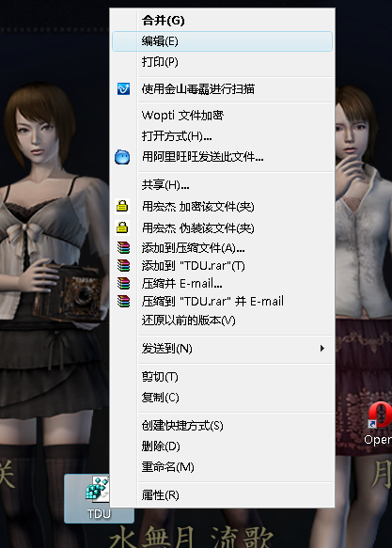Choose 剪切(T) menu entry
Image resolution: width=392 pixels, height=548 pixels.
click(222, 376)
